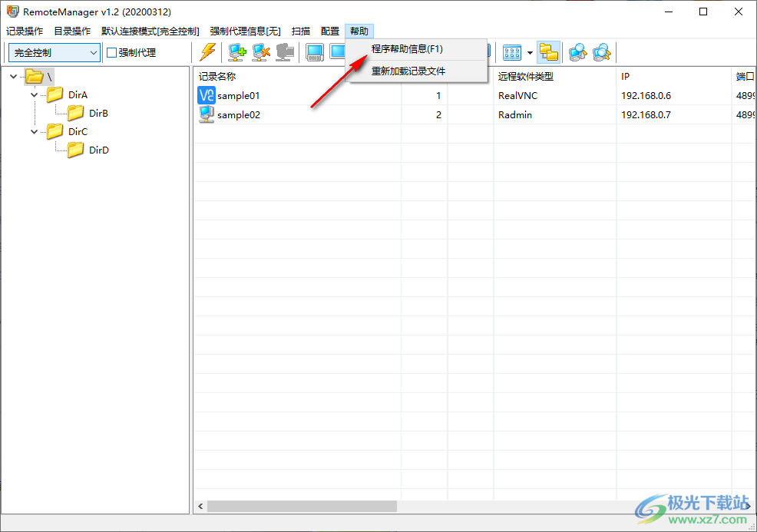Click the IP cell 192.168.0.6
This screenshot has height=532, width=757.
[646, 96]
